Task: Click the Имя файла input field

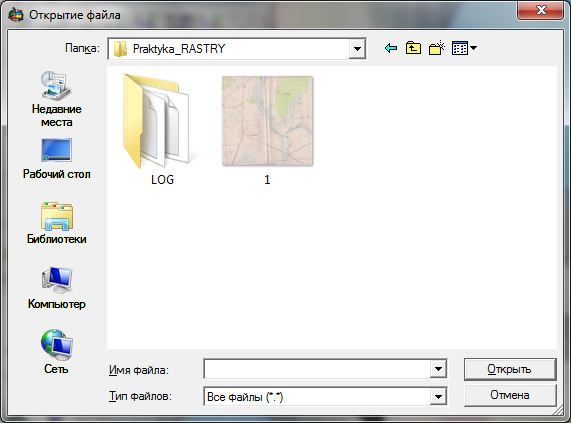Action: (317, 369)
